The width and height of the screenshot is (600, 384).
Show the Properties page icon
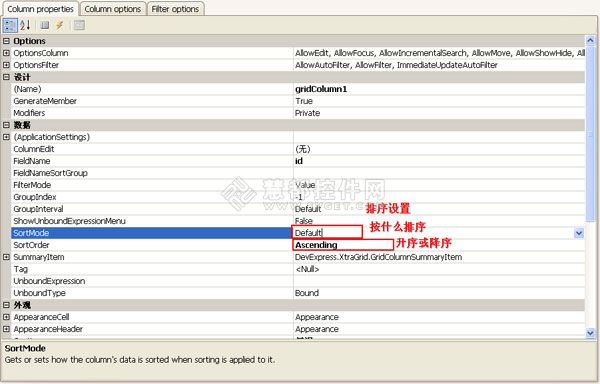[45, 25]
